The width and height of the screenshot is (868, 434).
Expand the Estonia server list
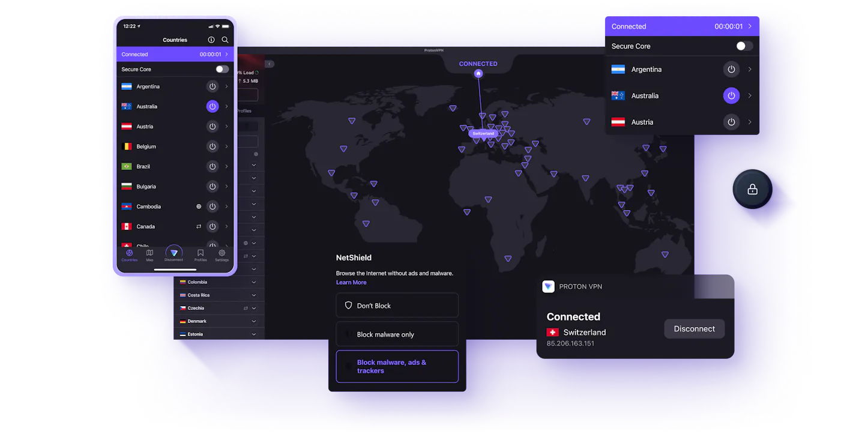[254, 334]
